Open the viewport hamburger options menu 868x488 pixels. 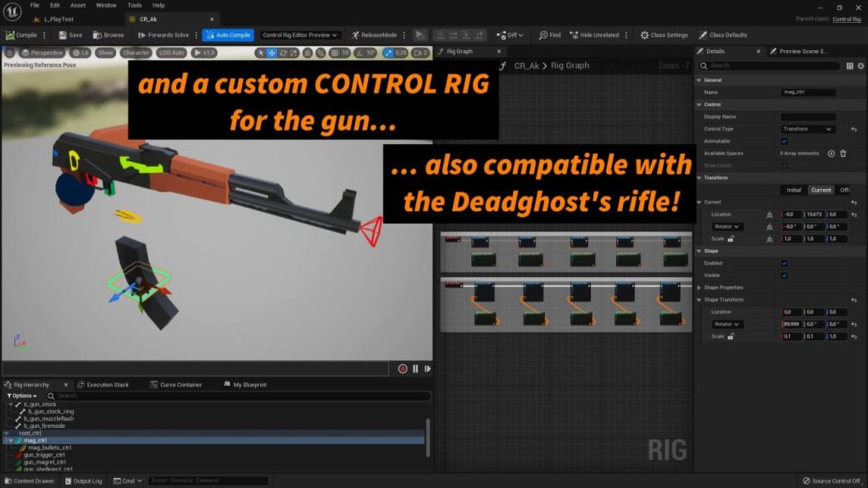(10, 53)
